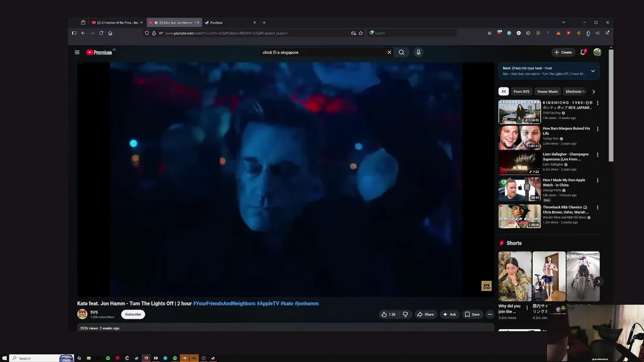This screenshot has height=362, width=644.
Task: Open the #jonhamm hashtag link
Action: 306,304
